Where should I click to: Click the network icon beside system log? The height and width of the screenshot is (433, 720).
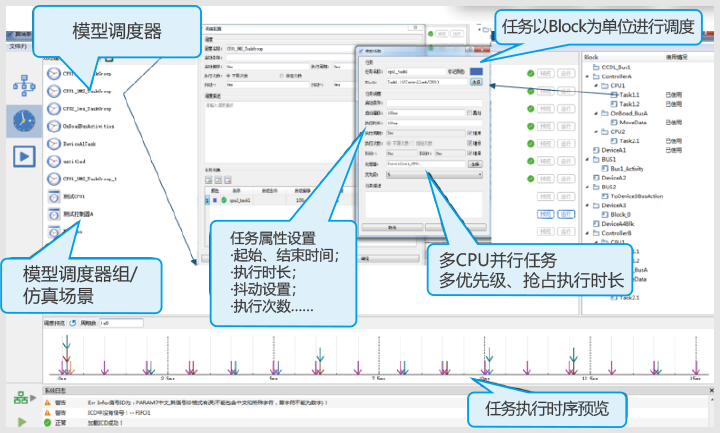(x=19, y=396)
